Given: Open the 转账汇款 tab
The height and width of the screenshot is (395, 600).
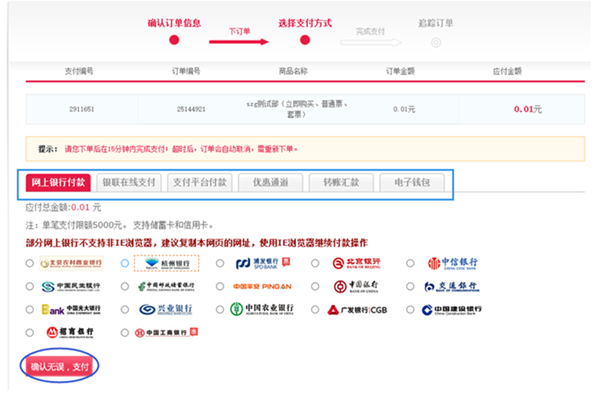Looking at the screenshot, I should point(341,182).
